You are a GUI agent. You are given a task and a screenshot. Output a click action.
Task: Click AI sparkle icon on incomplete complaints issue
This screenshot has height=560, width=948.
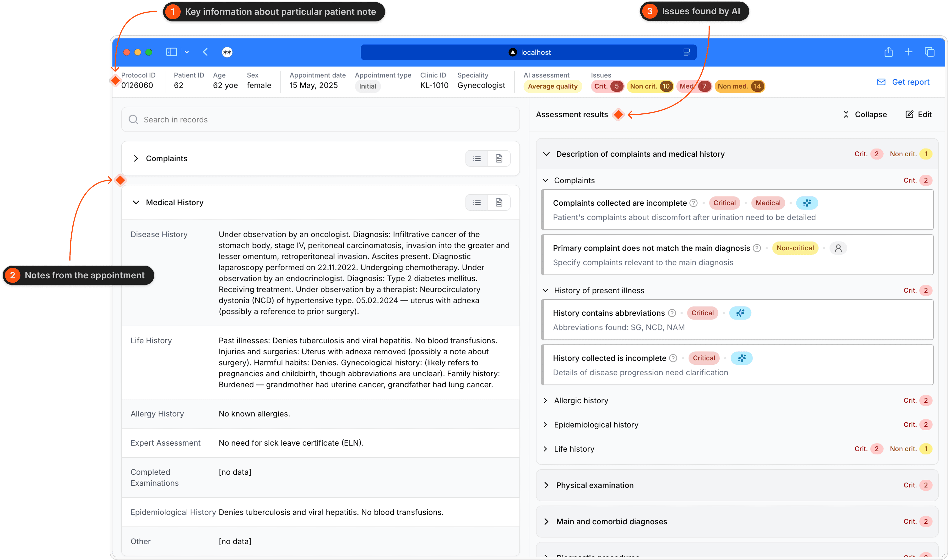pos(807,203)
